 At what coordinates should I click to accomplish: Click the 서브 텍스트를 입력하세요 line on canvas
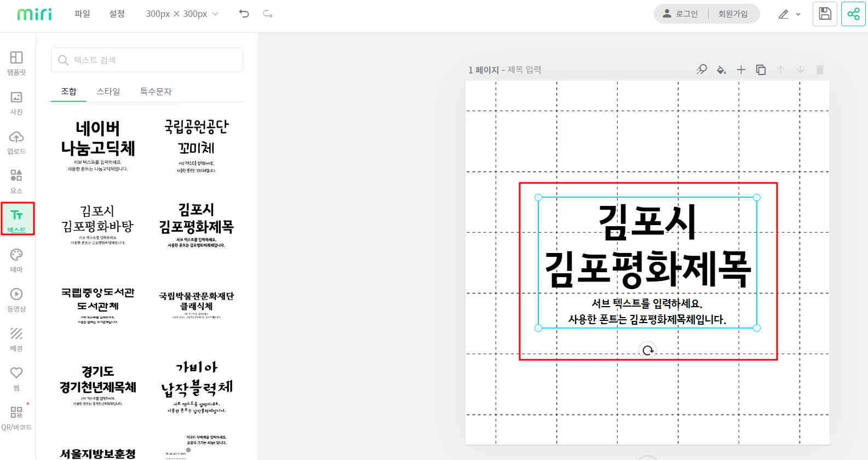647,303
